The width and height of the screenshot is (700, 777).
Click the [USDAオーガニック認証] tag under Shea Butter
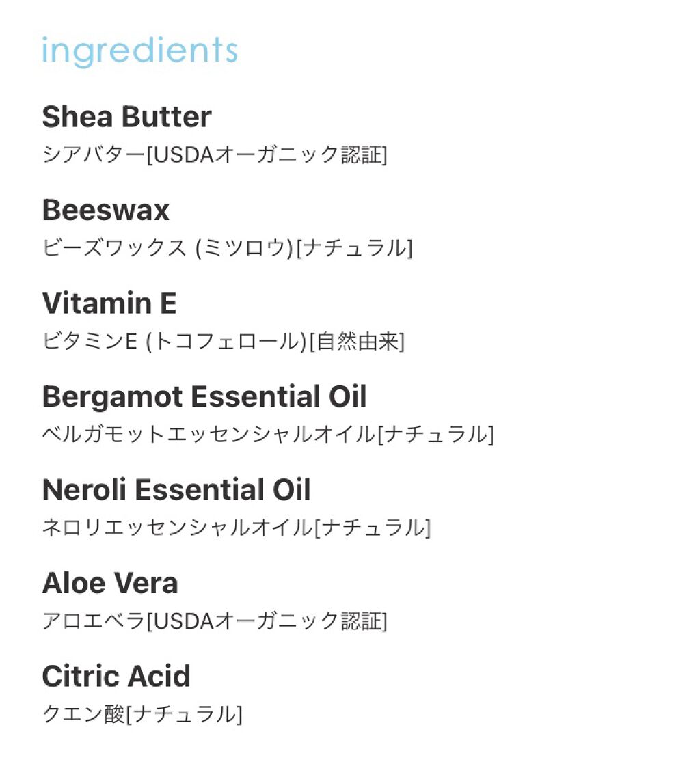pyautogui.click(x=267, y=155)
